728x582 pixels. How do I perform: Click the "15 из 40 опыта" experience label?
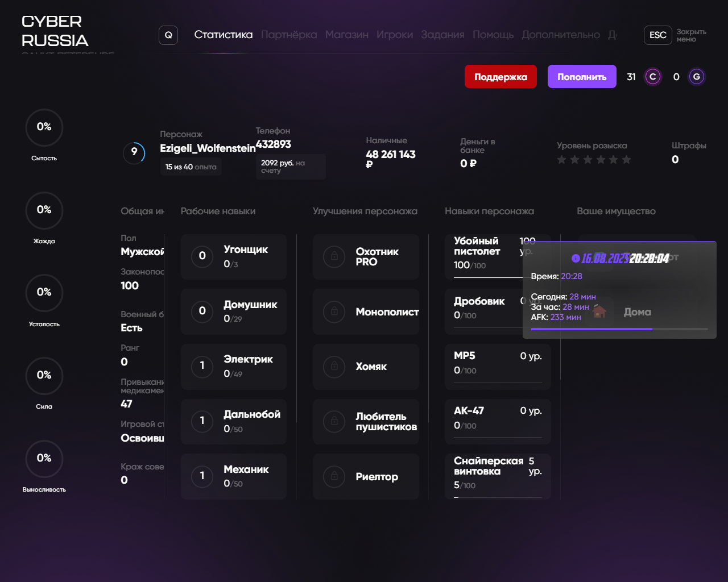coord(191,167)
